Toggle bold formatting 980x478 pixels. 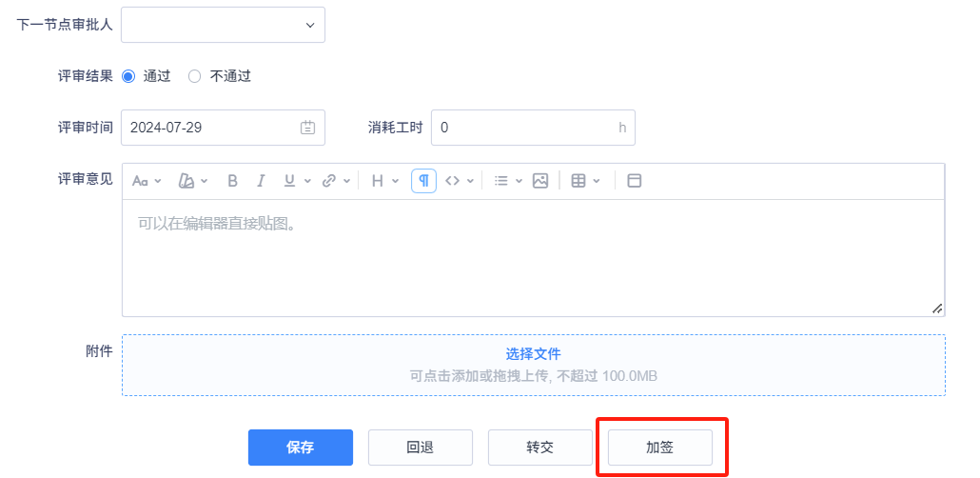pyautogui.click(x=232, y=181)
